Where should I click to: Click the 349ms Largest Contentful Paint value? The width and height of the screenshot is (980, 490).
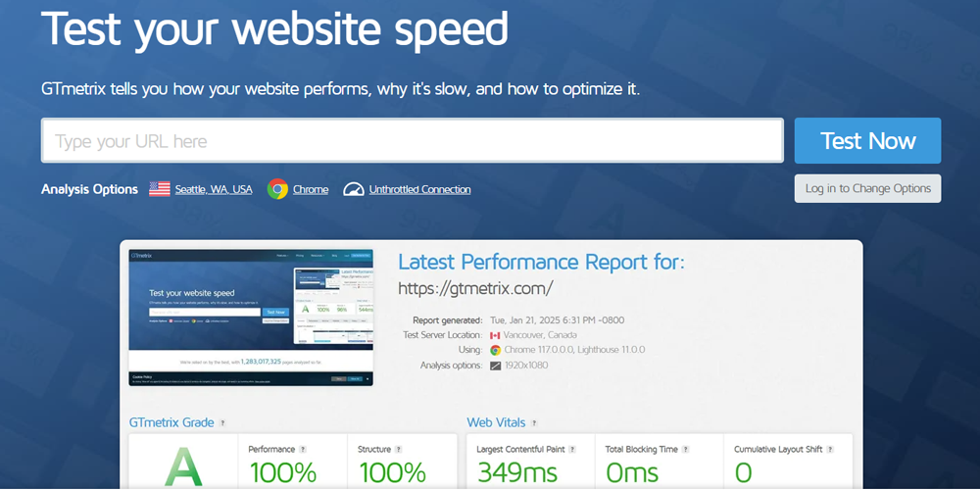[516, 473]
